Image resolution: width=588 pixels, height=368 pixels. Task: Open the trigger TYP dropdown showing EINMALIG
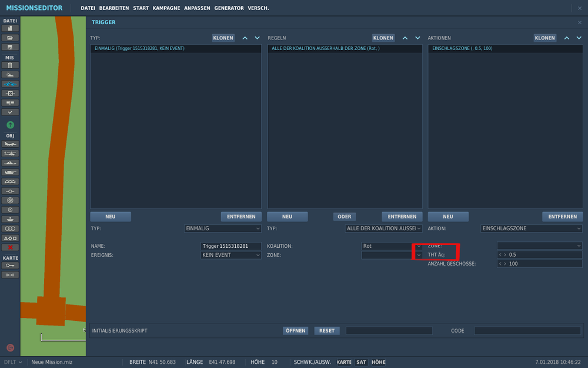point(223,228)
